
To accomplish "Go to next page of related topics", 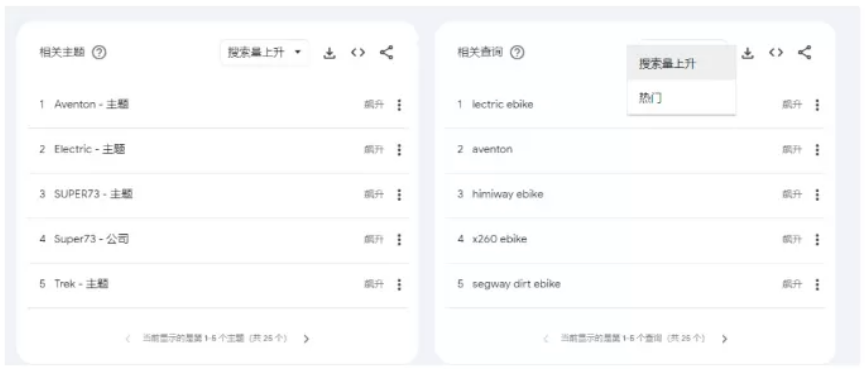I will coord(307,339).
